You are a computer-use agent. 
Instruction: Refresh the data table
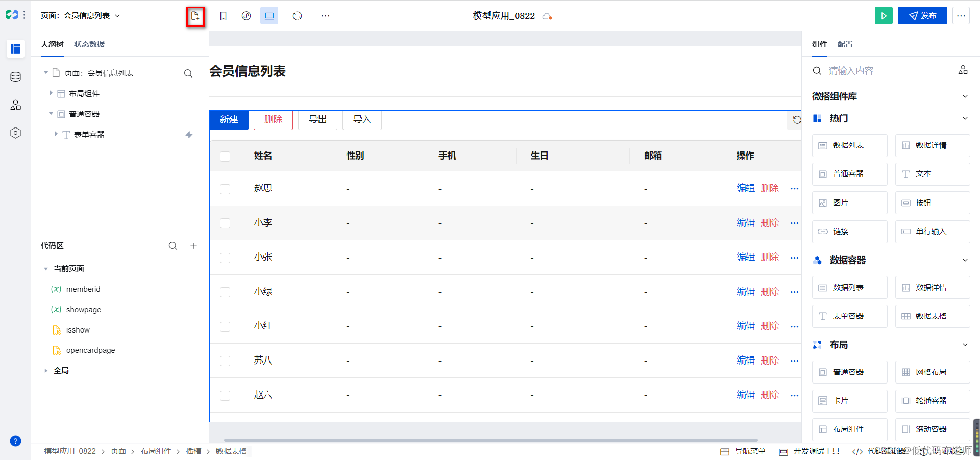(796, 120)
